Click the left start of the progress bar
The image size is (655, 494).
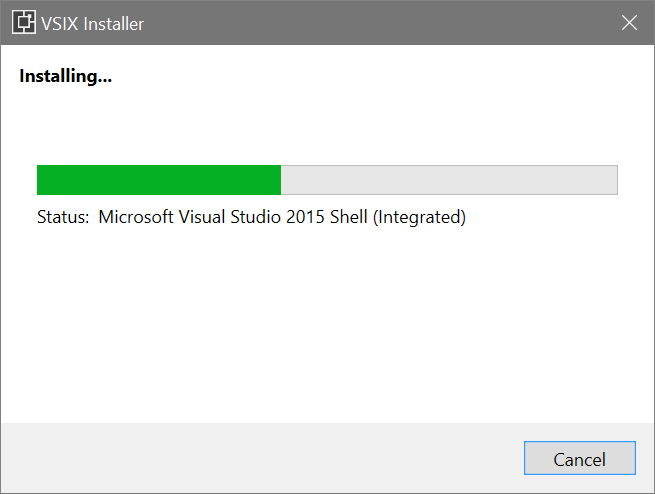pyautogui.click(x=42, y=180)
